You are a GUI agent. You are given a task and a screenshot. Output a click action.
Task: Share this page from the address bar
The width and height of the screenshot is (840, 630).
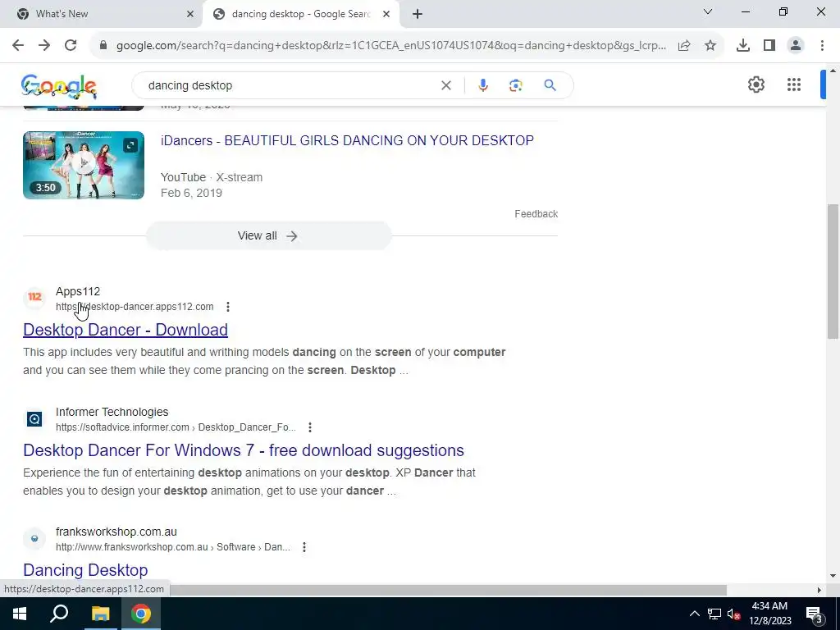coord(684,46)
